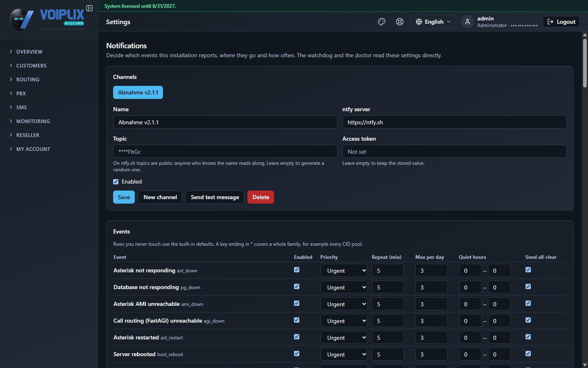Edit the ntfy server field
This screenshot has height=368, width=588.
coord(454,122)
